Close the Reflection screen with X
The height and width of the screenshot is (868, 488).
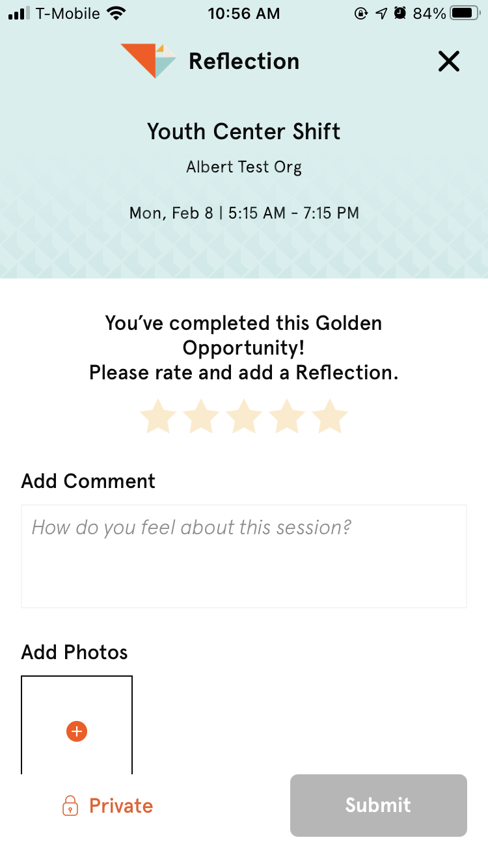tap(449, 62)
